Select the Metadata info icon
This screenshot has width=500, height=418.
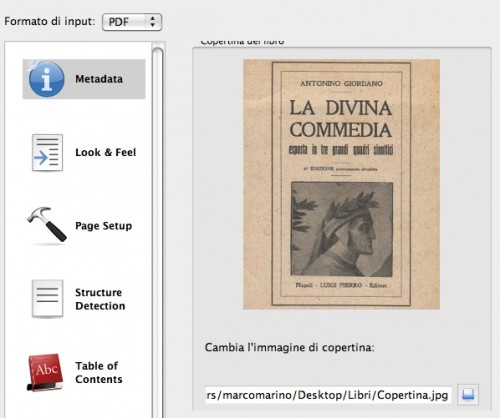[x=46, y=79]
